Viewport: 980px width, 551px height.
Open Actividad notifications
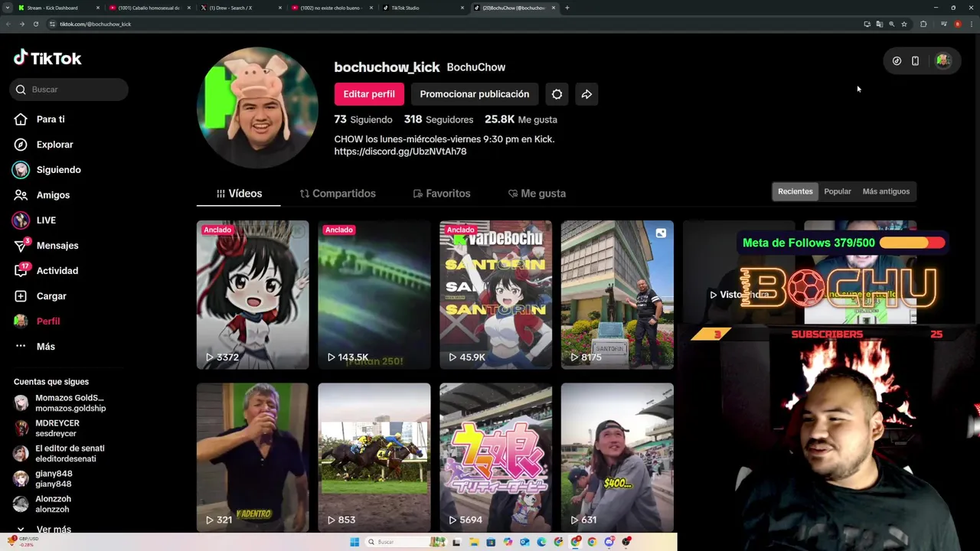(47, 271)
